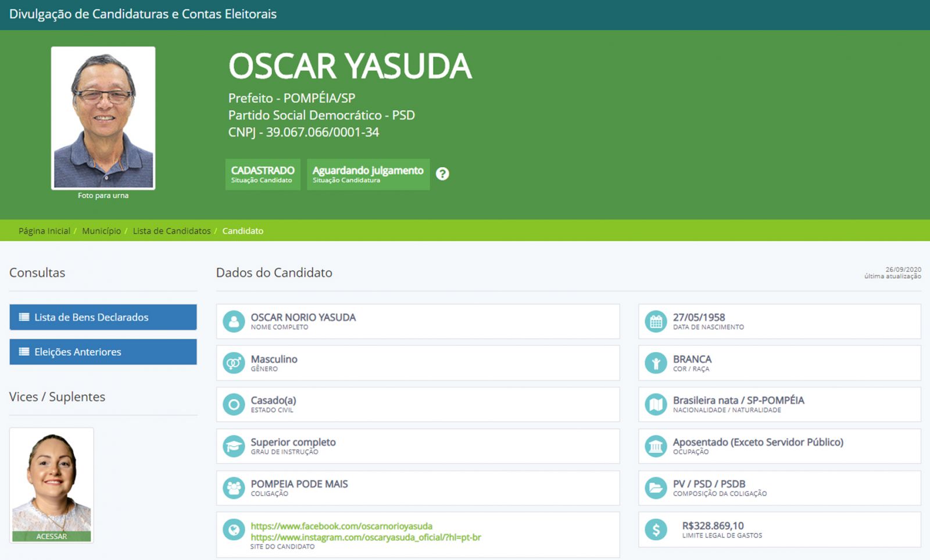The height and width of the screenshot is (560, 930).
Task: Click the graduation cap education icon
Action: pos(234,446)
